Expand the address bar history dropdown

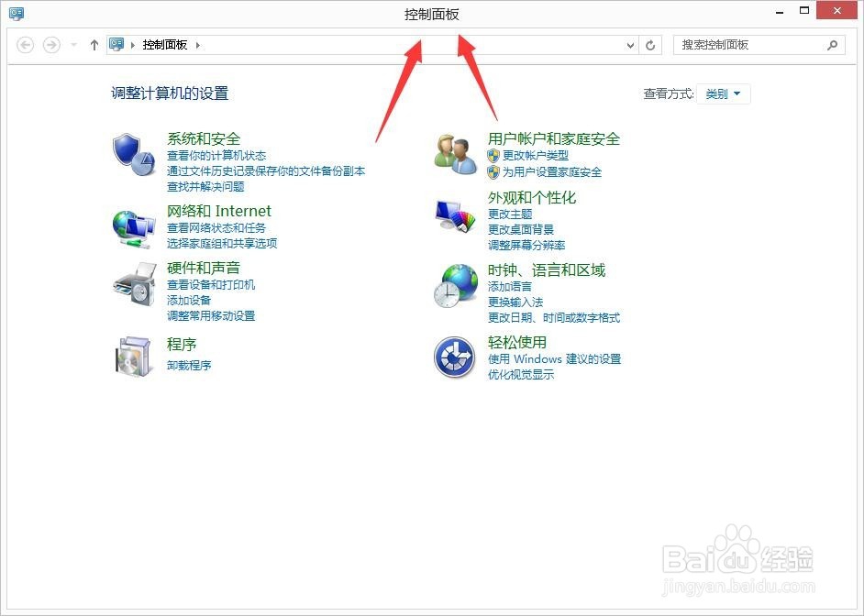click(628, 45)
